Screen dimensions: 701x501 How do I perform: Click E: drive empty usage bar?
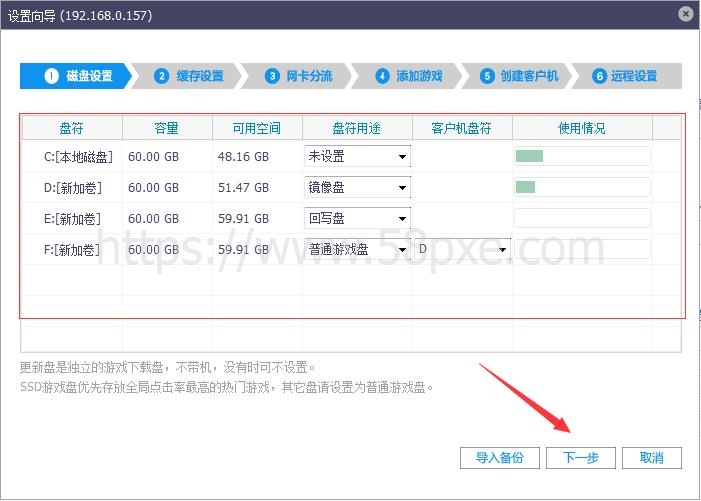[582, 218]
